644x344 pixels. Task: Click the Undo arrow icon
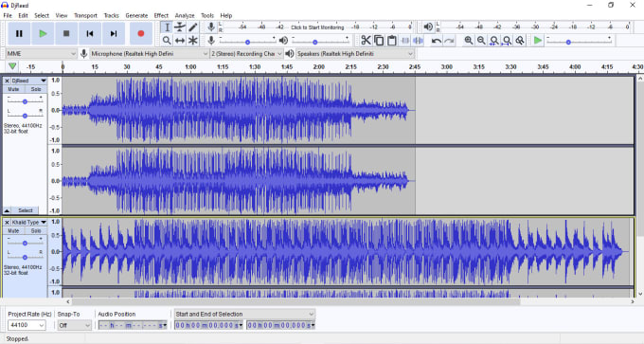click(x=437, y=41)
